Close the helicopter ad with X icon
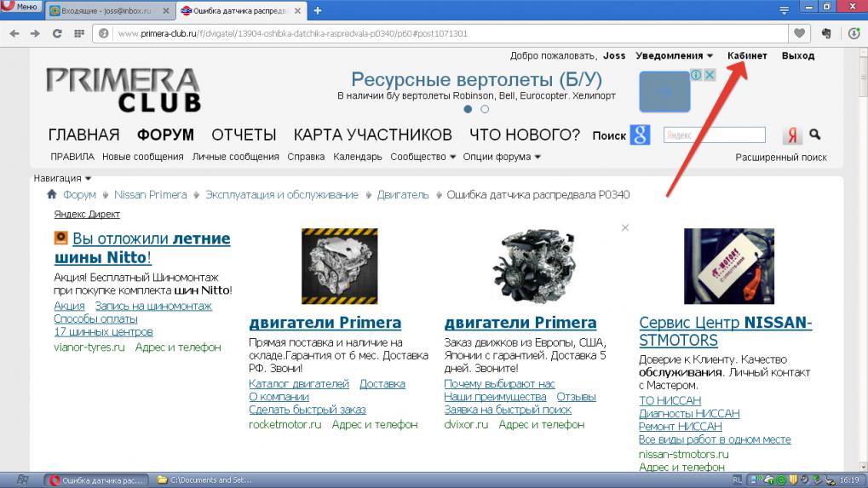868x488 pixels. [710, 75]
